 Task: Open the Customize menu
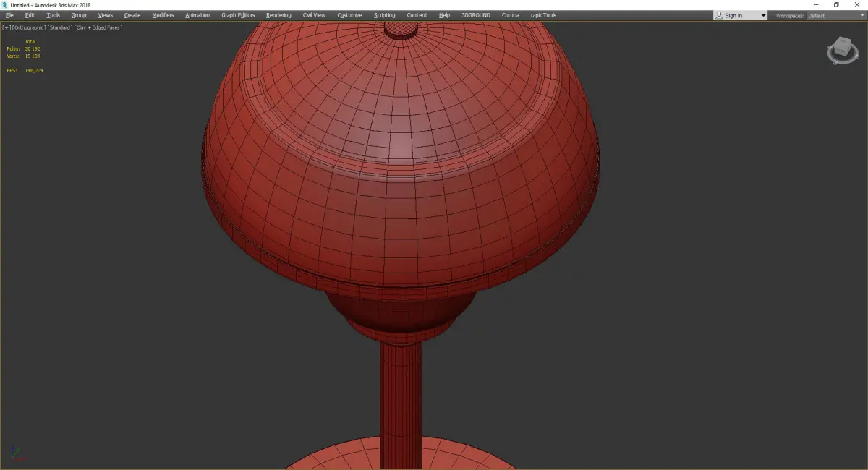(350, 15)
